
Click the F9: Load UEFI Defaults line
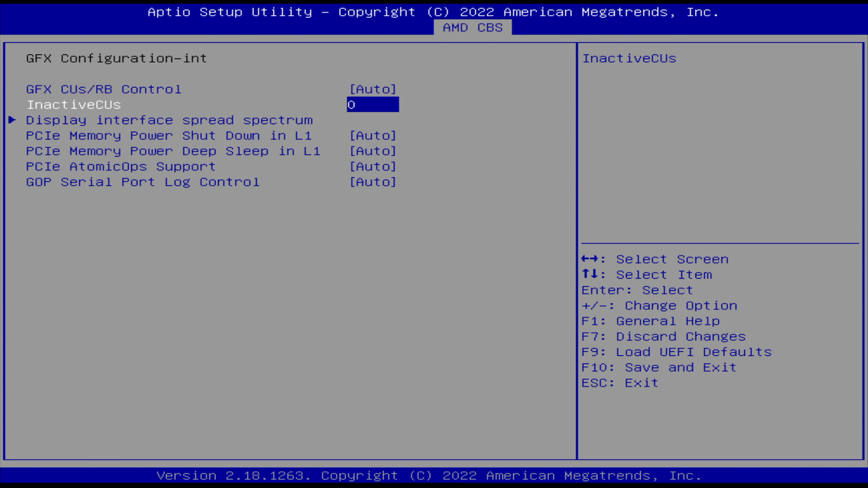point(677,352)
